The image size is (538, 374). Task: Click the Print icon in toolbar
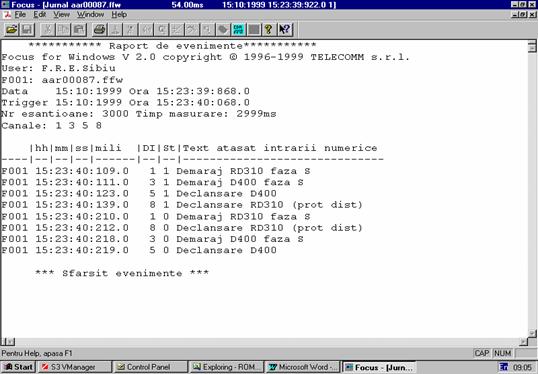click(100, 30)
